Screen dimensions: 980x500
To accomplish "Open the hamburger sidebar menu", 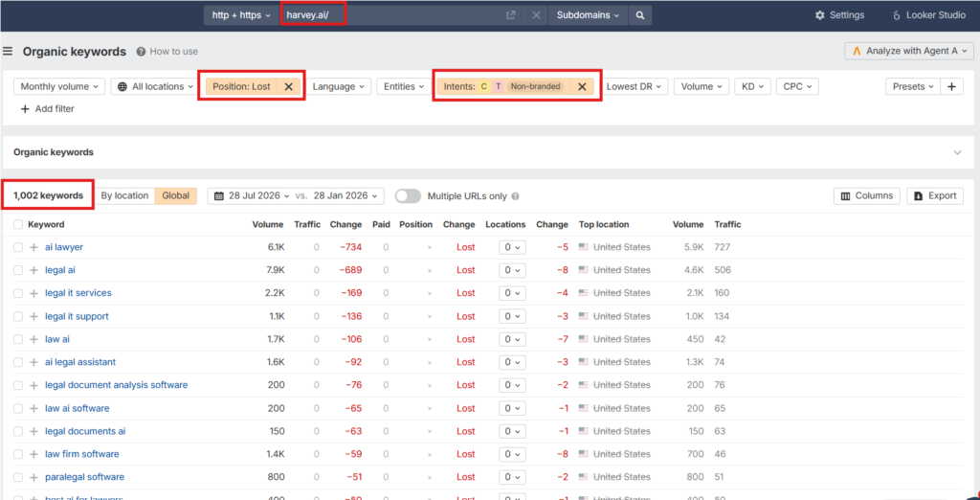I will tap(8, 52).
